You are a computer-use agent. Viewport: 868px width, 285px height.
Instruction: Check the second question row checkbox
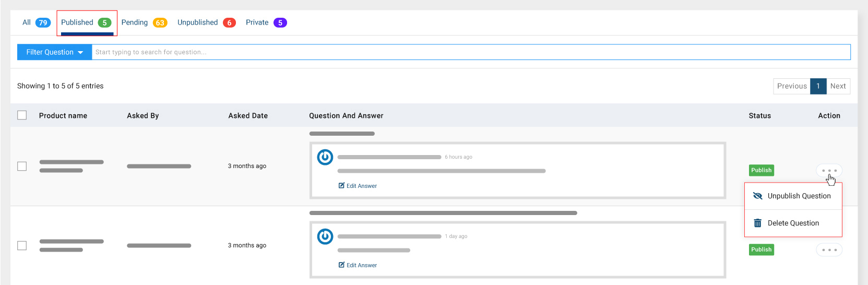tap(22, 245)
